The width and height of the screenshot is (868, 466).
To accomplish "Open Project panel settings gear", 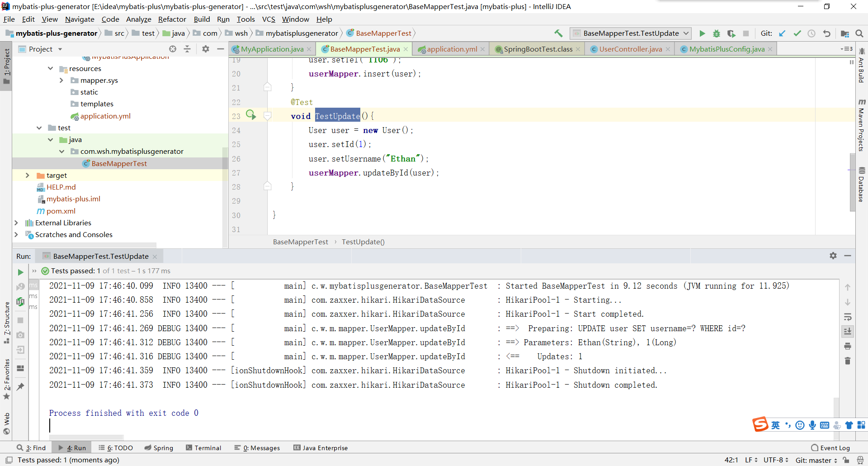I will tap(206, 49).
